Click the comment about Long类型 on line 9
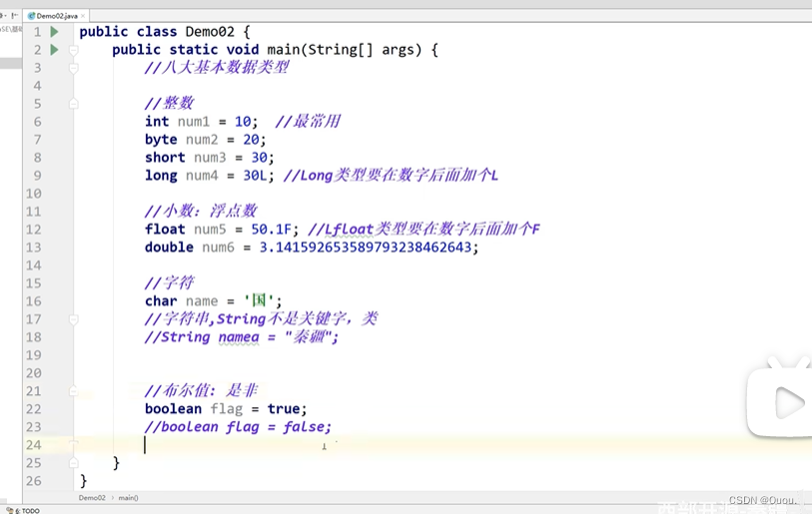The width and height of the screenshot is (812, 514). [391, 176]
